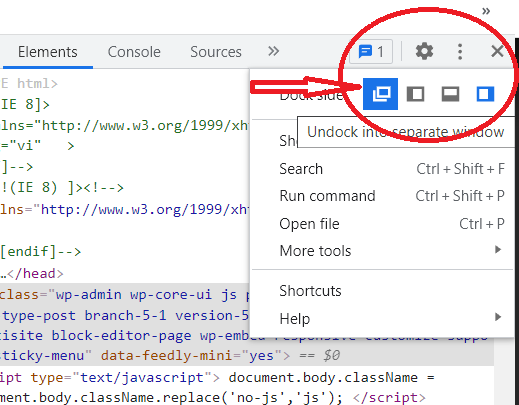Viewport: 519px width, 405px height.
Task: Switch to the Elements tab
Action: click(x=48, y=52)
